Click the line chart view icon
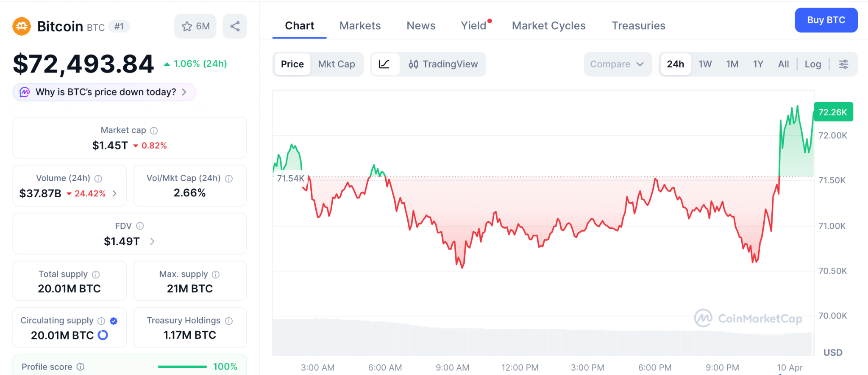Screen dimensions: 868x375 [384, 64]
